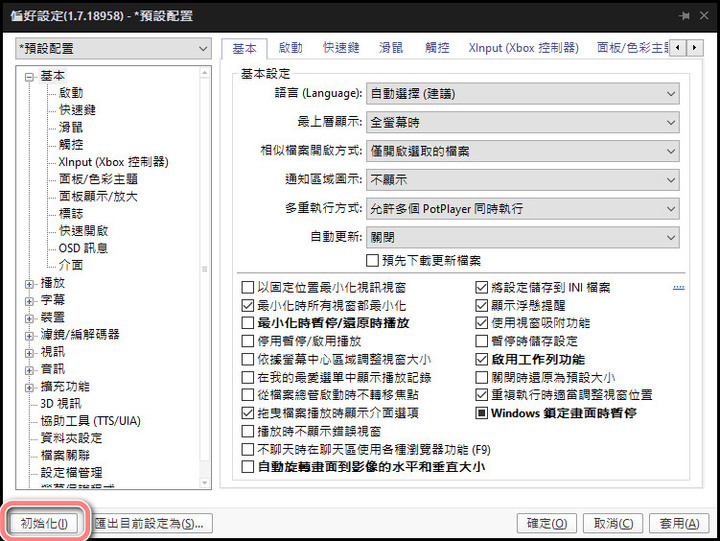Image resolution: width=720 pixels, height=541 pixels.
Task: Select 檔案關聯 in the tree
Action: coord(65,456)
